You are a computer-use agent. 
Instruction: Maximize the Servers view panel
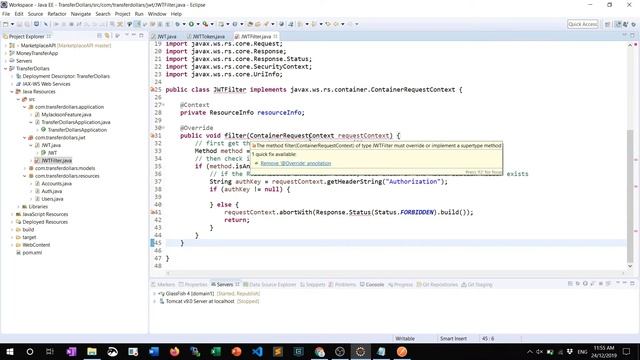click(x=632, y=283)
